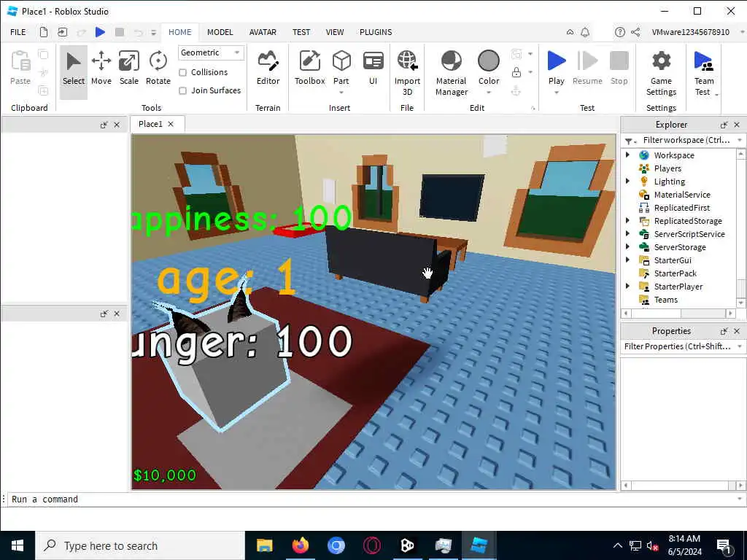
Task: Switch to the AVATAR tab
Action: tap(263, 32)
